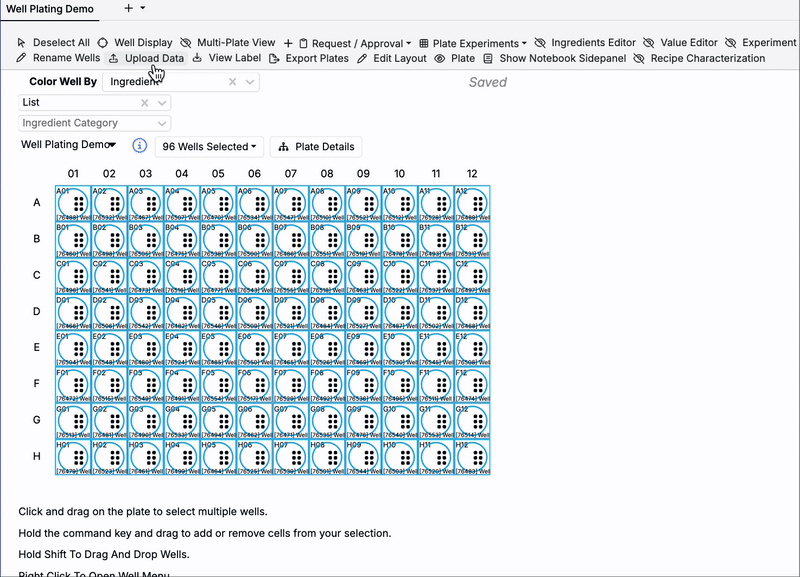Open View Label from the toolbar

tap(227, 58)
